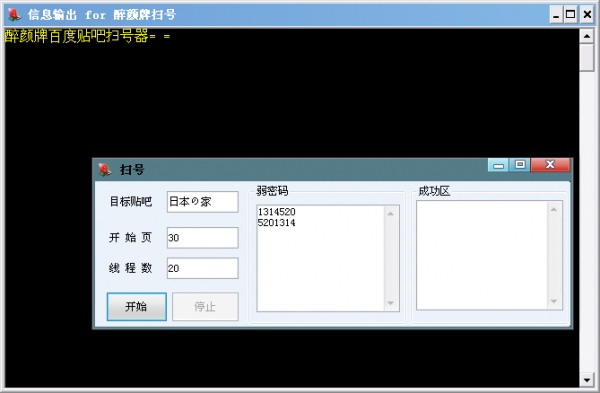Minimize the 扫号 dialog window
600x393 pixels.
pos(498,165)
